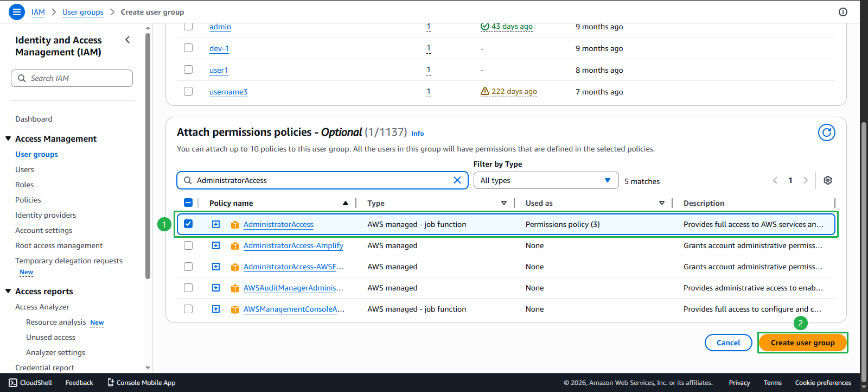Open the page info panel icon
Viewport: 868px width, 392px height.
pos(843,12)
